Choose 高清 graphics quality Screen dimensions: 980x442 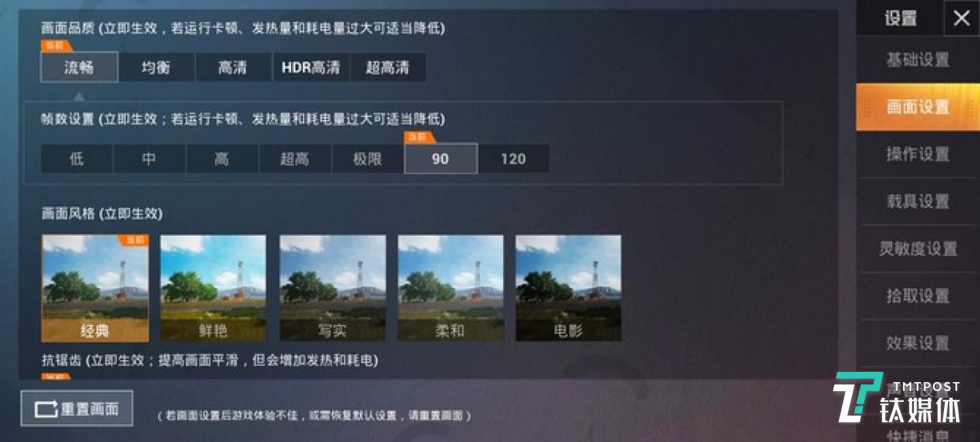coord(233,67)
